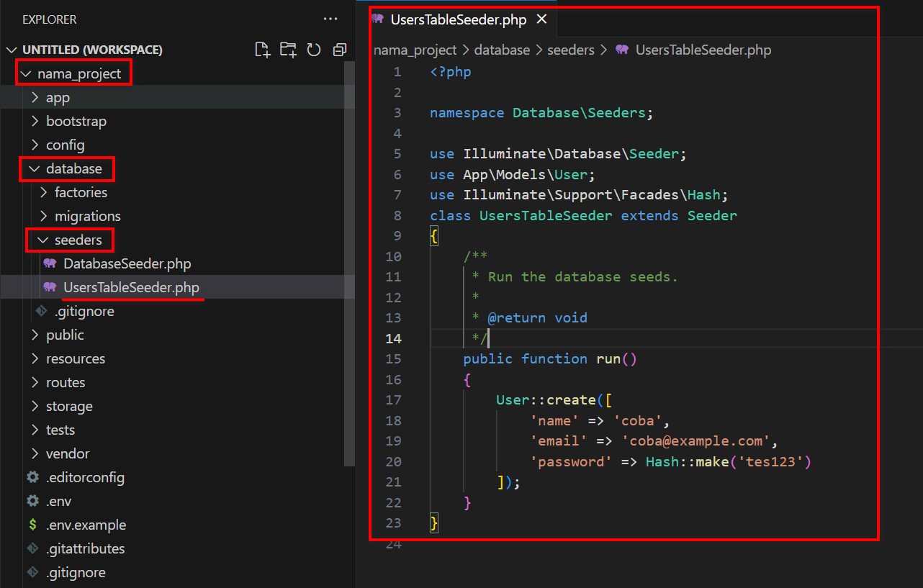
Task: Expand the storage folder
Action: tap(35, 406)
